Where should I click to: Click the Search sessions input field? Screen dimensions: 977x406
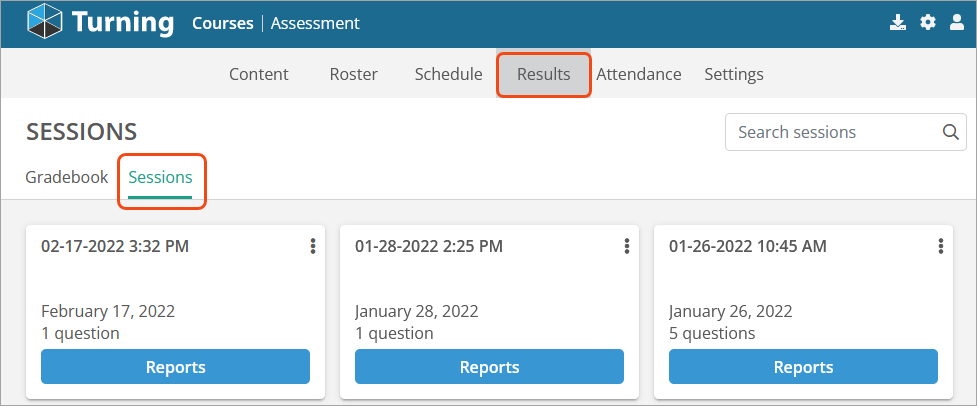tap(835, 132)
